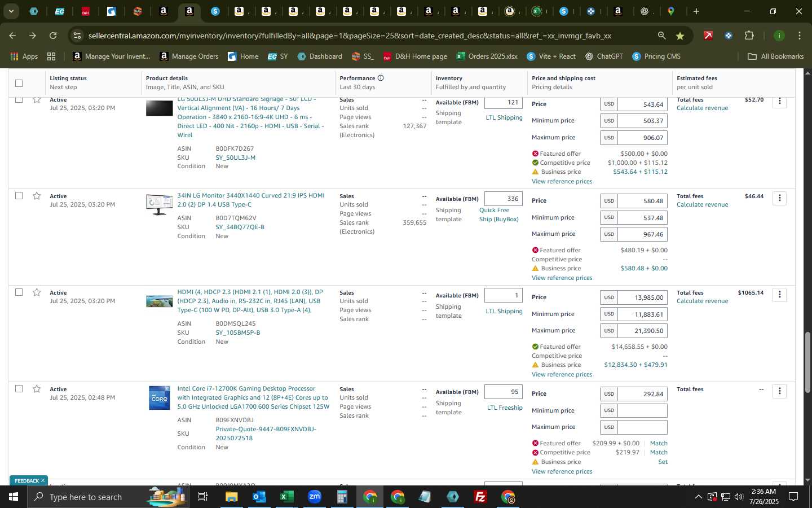Star the Intel Core i7-12700K listing
Viewport: 812px width, 508px height.
37,389
